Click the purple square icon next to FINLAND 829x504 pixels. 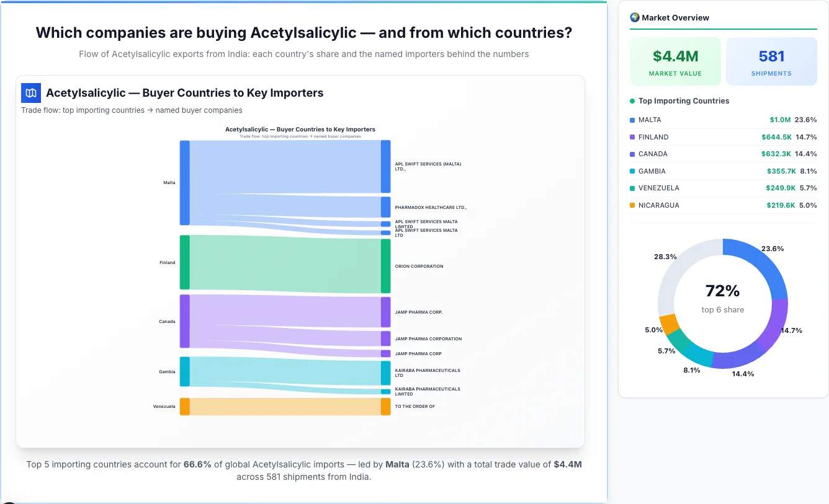coord(632,137)
